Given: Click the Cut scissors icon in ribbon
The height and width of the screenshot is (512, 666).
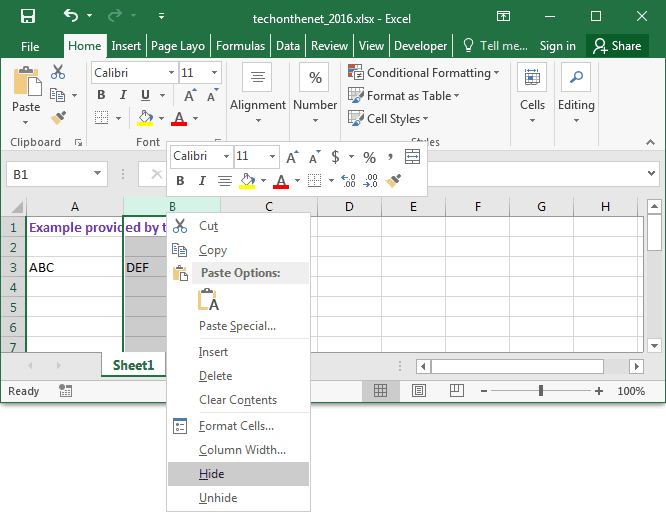Looking at the screenshot, I should [x=58, y=73].
